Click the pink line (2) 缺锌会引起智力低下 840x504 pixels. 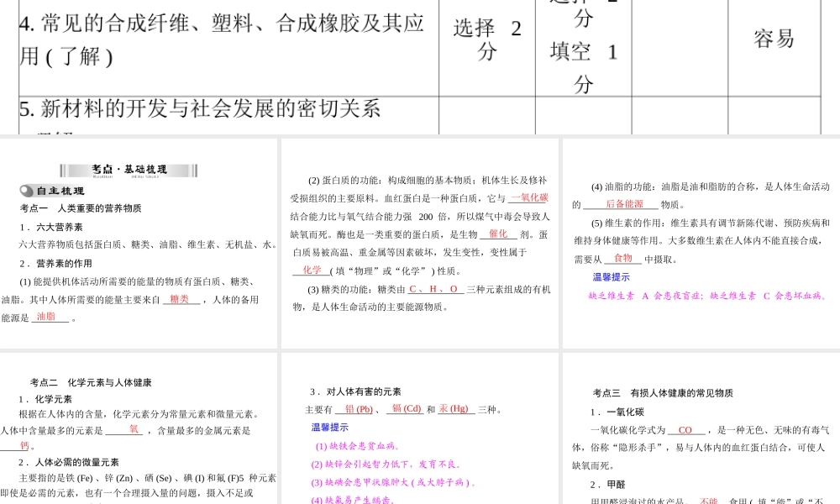(x=386, y=465)
